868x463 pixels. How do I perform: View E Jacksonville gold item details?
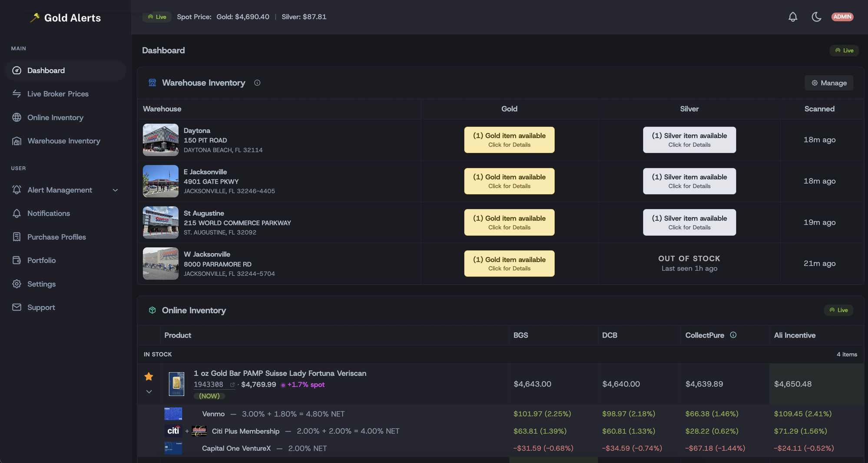coord(509,181)
